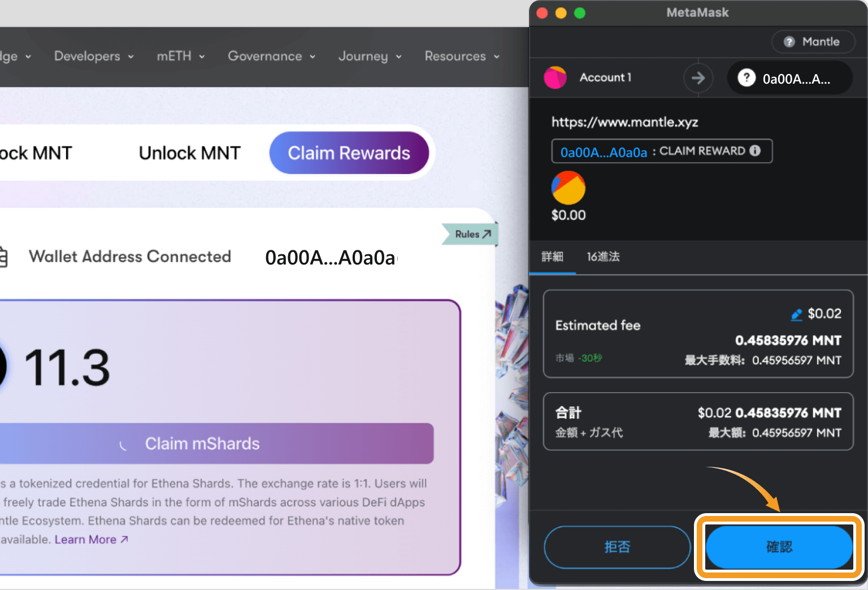Screen dimensions: 868x590
Task: Click the Account 1 name
Action: (605, 77)
